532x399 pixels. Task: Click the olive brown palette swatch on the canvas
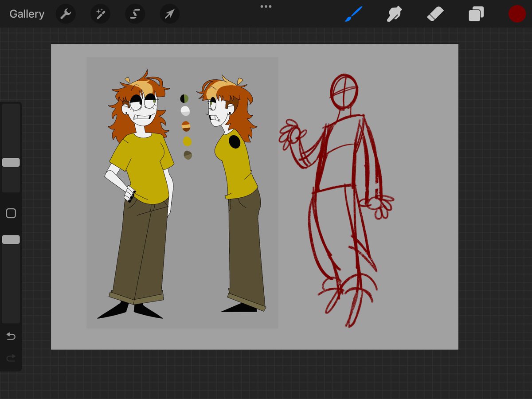point(188,155)
